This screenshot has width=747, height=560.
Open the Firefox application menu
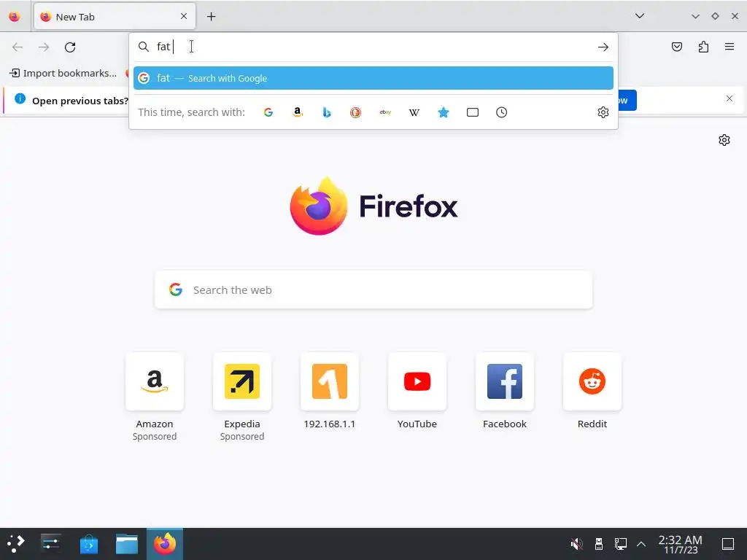point(729,47)
